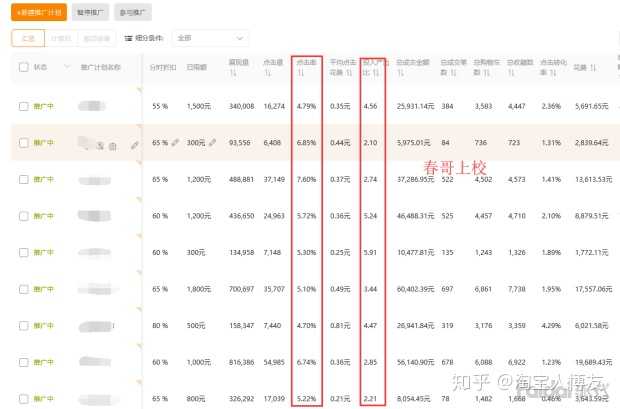Click the 分时折扣 column header
Screen dimensions: 620x409
click(163, 67)
